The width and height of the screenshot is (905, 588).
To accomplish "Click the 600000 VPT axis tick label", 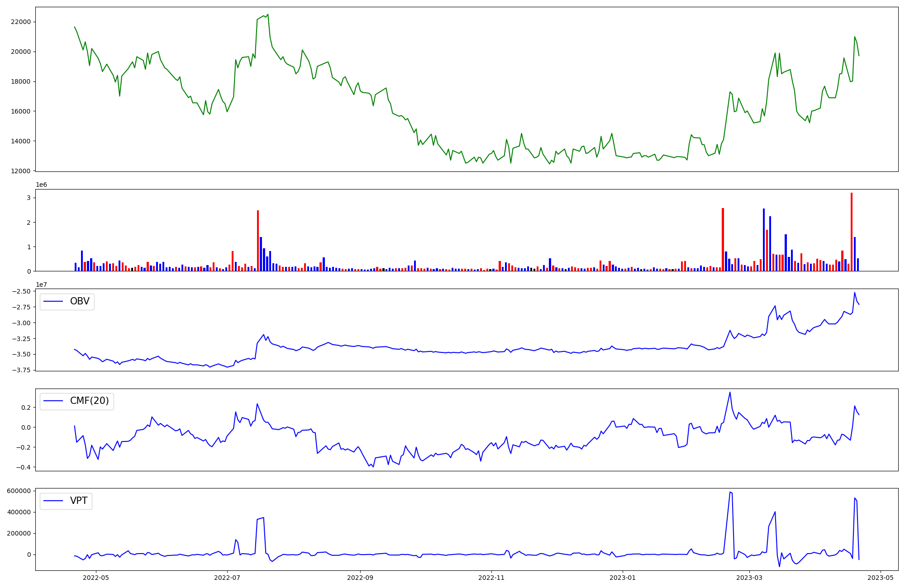I will coord(19,491).
